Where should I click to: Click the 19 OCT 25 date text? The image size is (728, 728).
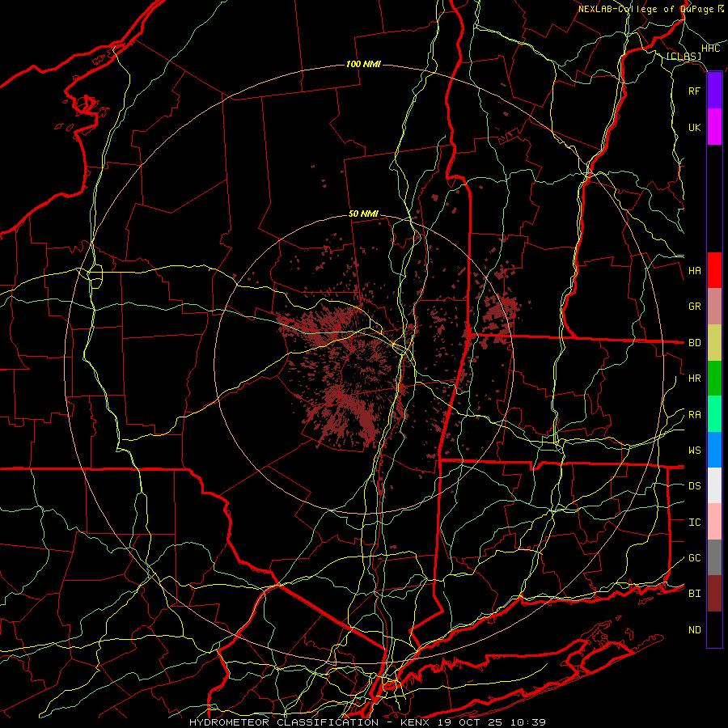[472, 722]
